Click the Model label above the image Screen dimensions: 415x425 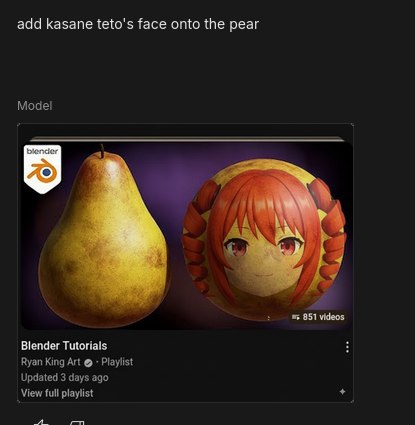(x=35, y=106)
